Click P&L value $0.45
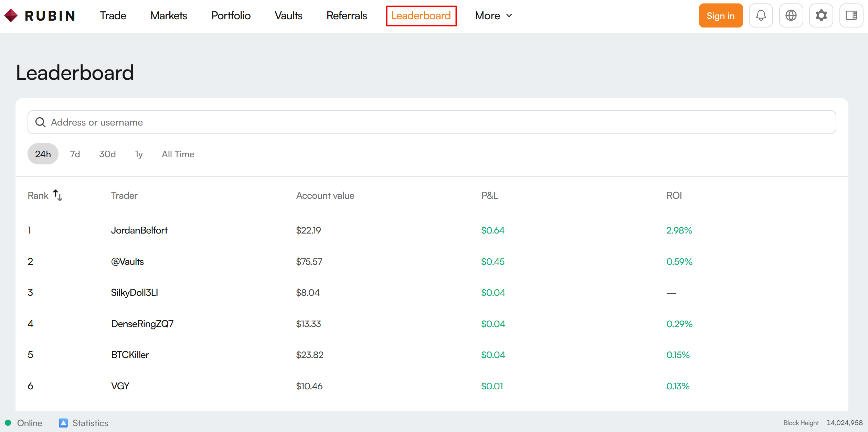The image size is (868, 432). coord(493,261)
